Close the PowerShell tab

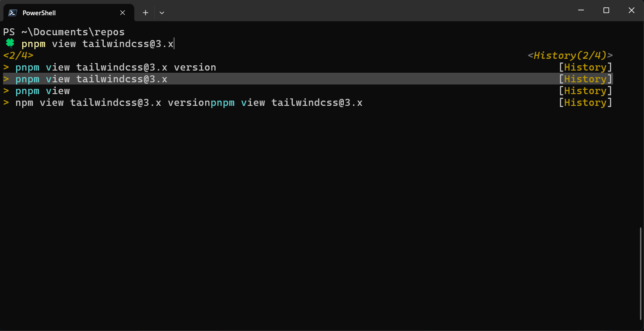point(123,13)
